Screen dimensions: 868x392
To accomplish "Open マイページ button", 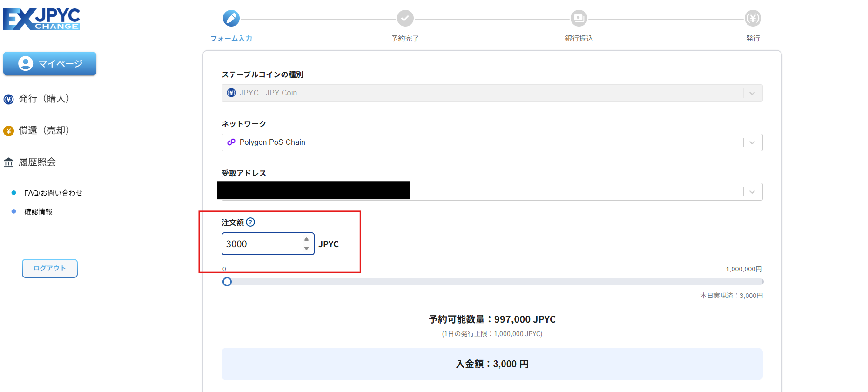I will click(x=50, y=64).
